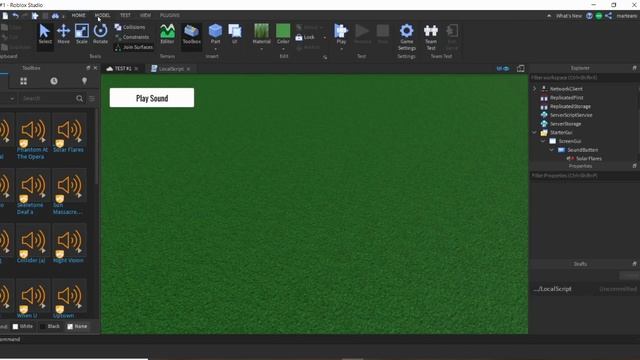Select the Night Vision sound
640x360 pixels.
tap(69, 244)
